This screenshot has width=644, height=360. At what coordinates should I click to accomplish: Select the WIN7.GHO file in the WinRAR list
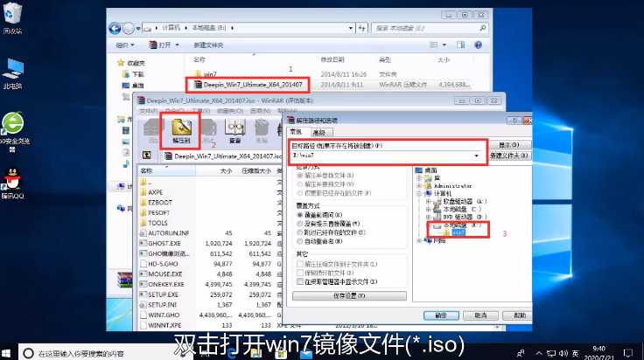[x=164, y=315]
